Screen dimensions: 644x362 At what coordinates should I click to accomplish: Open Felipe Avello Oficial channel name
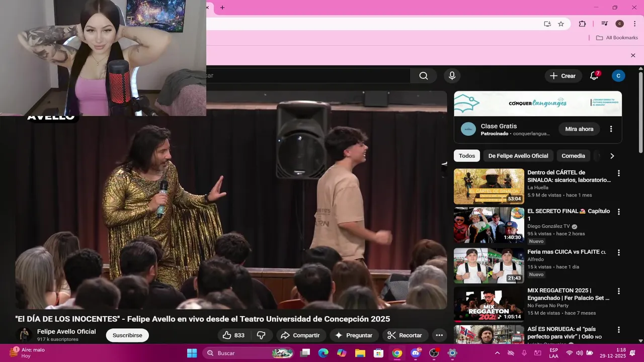pyautogui.click(x=66, y=332)
